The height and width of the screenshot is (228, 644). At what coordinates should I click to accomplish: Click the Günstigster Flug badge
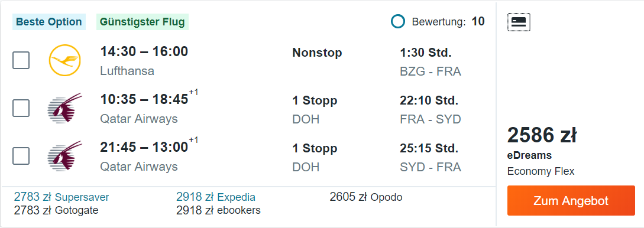[143, 22]
